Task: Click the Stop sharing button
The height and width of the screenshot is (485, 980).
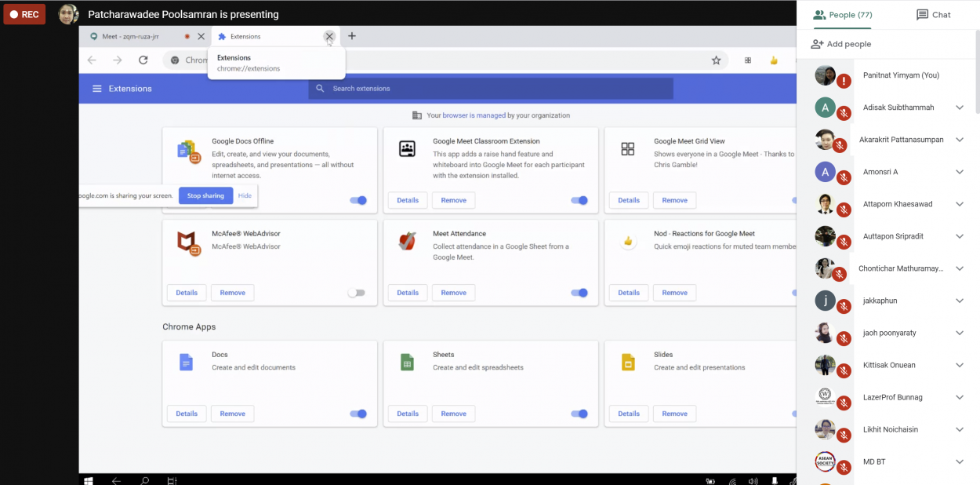Action: (205, 195)
